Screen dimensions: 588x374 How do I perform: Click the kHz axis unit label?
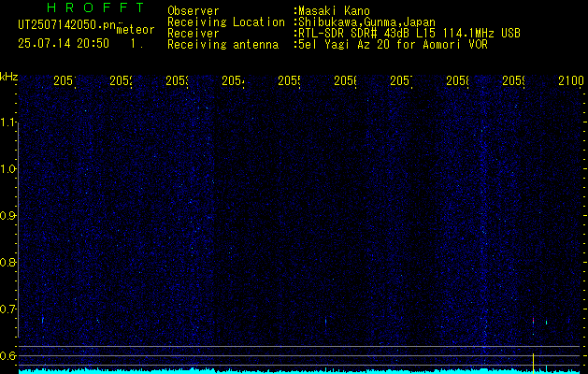click(8, 77)
